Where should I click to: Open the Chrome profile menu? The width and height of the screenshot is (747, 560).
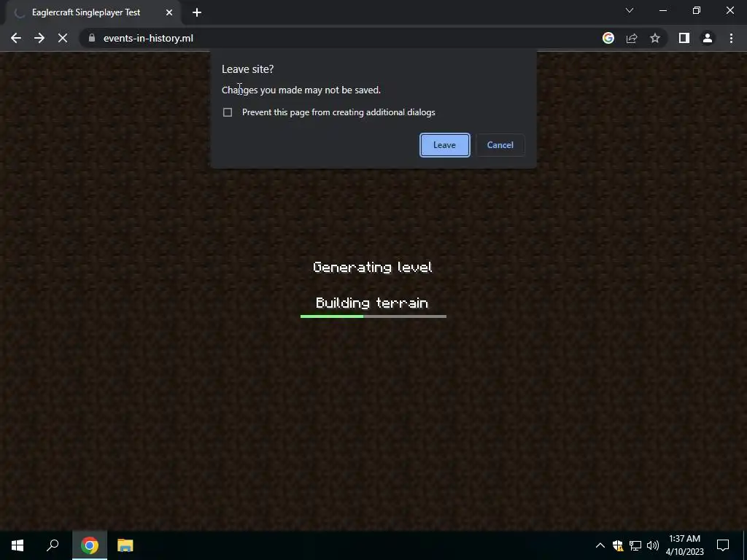tap(708, 38)
